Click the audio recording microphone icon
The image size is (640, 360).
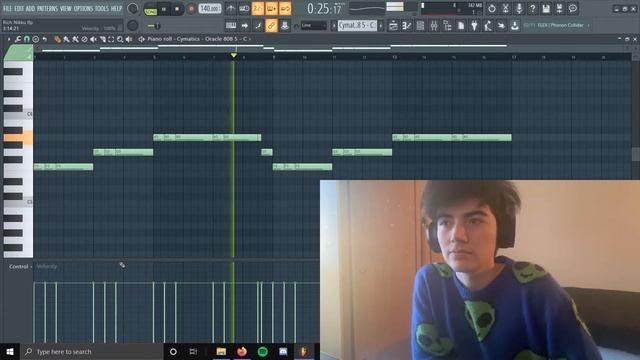[519, 9]
